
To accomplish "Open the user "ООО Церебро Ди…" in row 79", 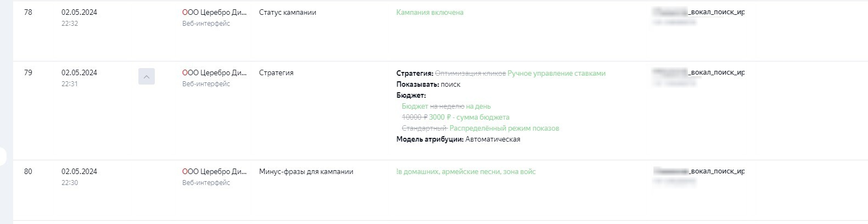I will click(214, 73).
